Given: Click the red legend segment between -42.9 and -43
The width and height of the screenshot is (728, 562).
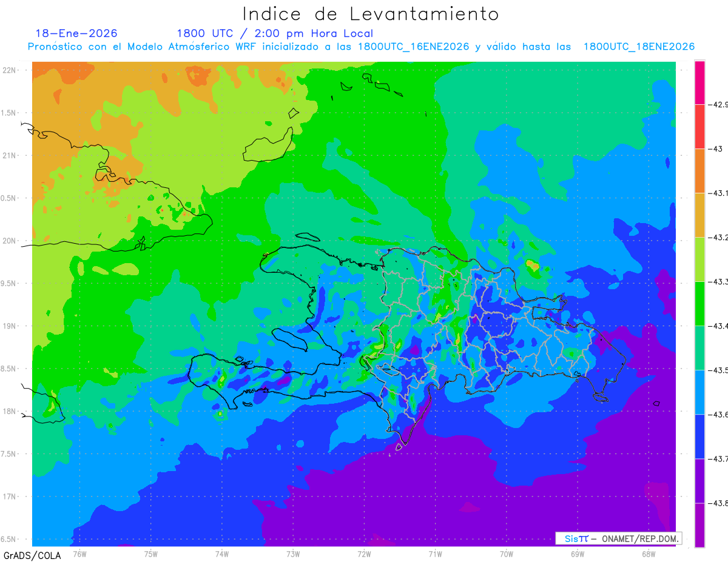Looking at the screenshot, I should pos(699,127).
